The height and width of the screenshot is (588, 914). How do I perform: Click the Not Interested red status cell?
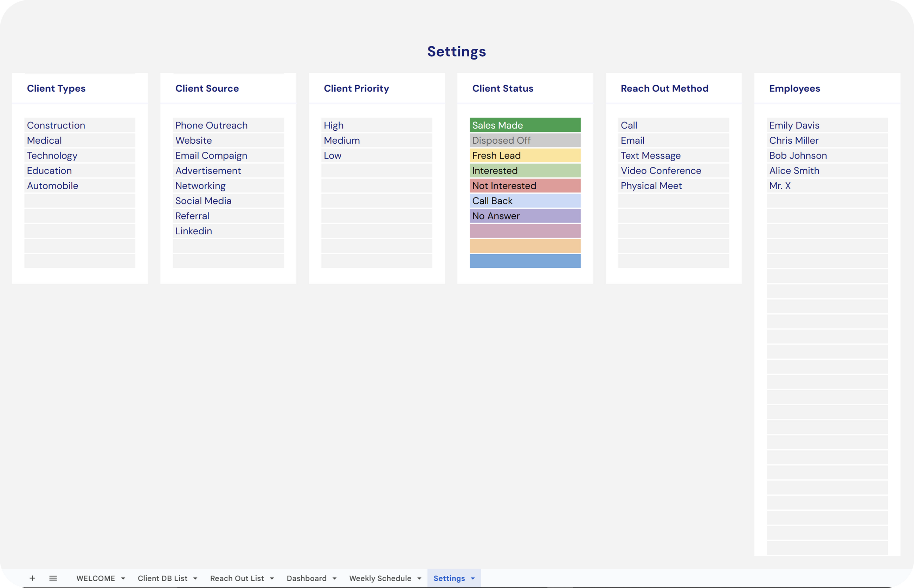(x=524, y=185)
